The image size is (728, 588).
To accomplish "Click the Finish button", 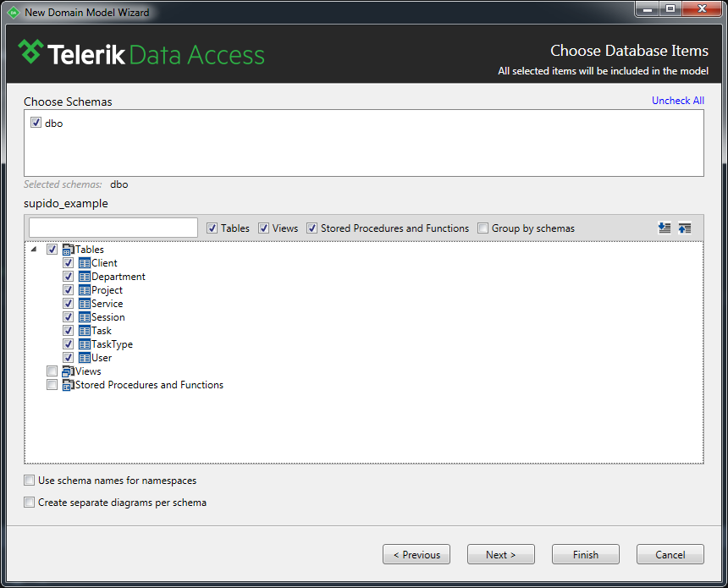I will 586,554.
